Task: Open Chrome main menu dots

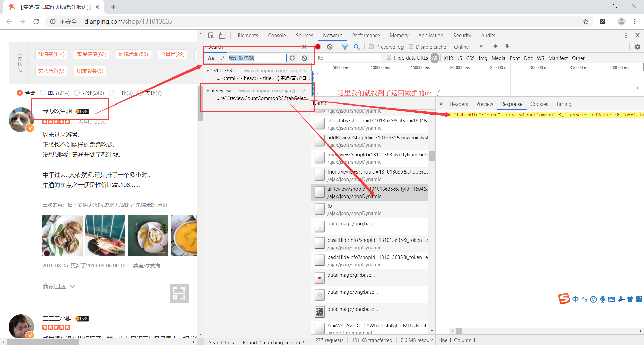Action: pyautogui.click(x=635, y=22)
